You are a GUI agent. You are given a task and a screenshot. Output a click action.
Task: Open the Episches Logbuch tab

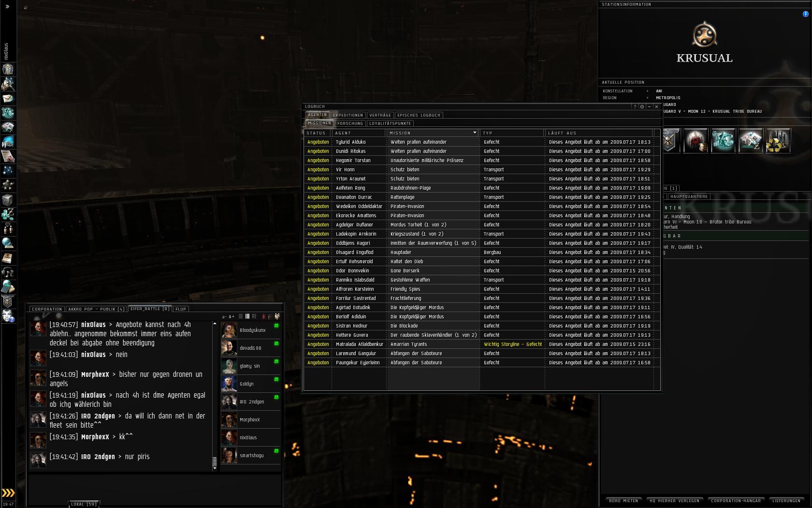[x=419, y=115]
